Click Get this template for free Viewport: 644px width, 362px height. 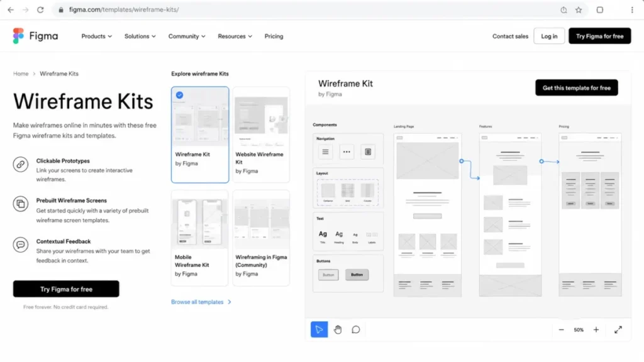point(576,88)
